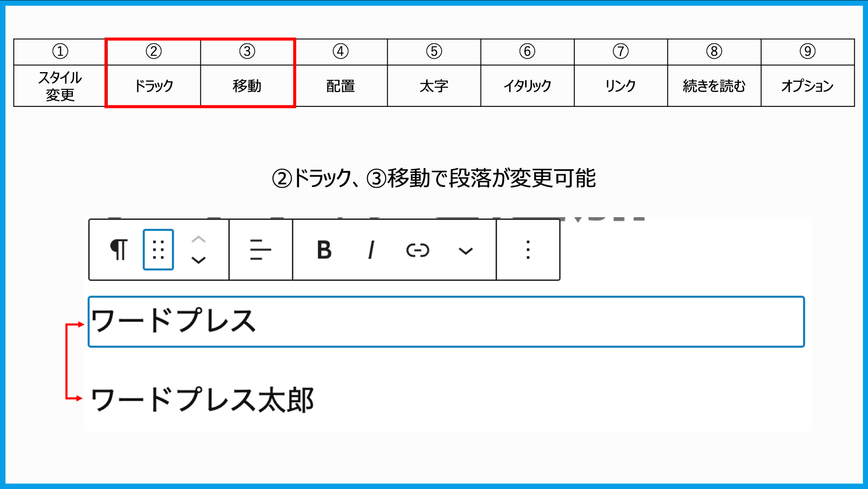Click the ⑧ number cell
The height and width of the screenshot is (489, 868).
coord(714,52)
